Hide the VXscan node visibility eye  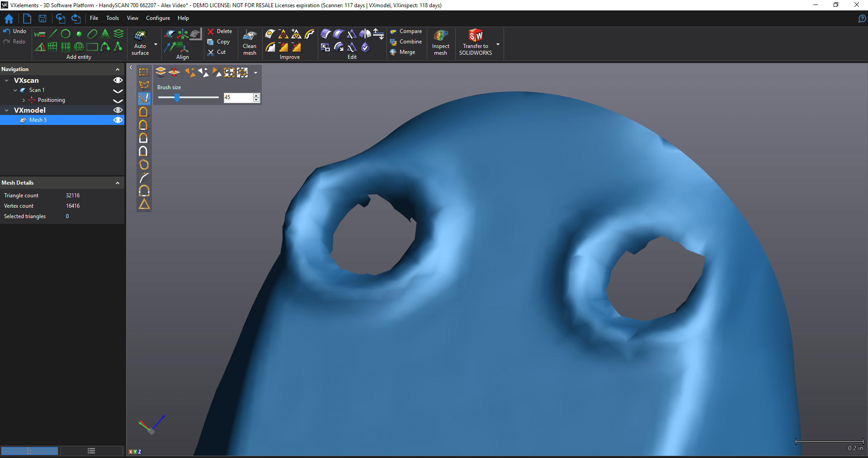(118, 81)
